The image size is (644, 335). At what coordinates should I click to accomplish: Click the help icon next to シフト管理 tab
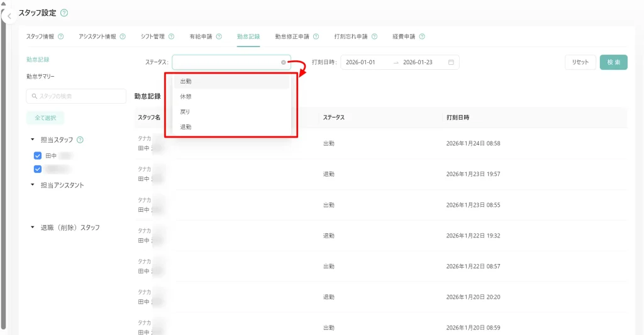[x=172, y=36]
